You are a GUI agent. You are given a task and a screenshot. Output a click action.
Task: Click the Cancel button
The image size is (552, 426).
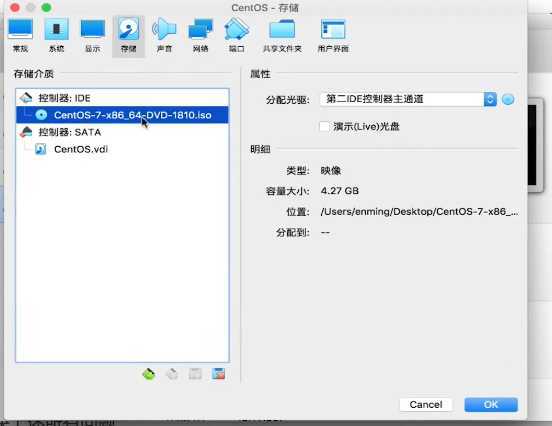click(426, 405)
